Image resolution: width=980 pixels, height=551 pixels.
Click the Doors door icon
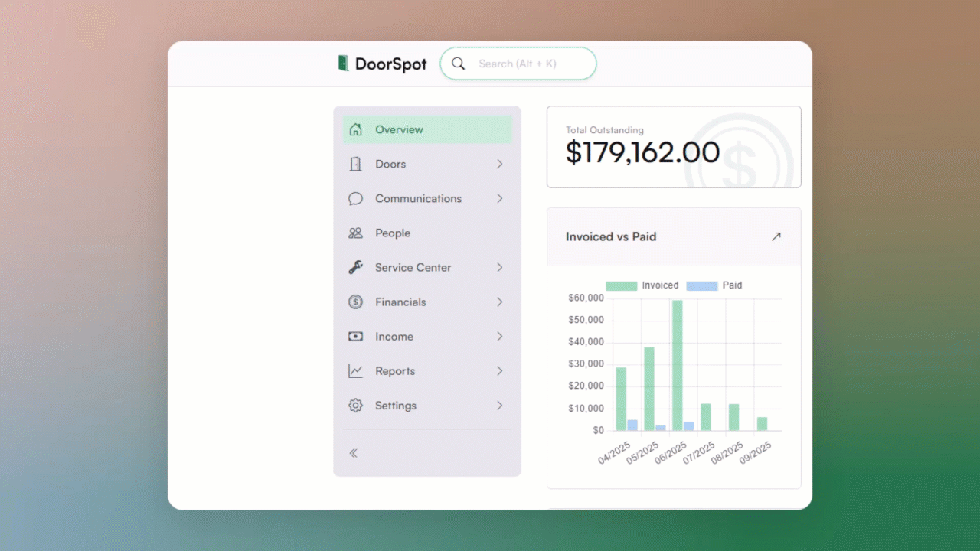(x=355, y=164)
